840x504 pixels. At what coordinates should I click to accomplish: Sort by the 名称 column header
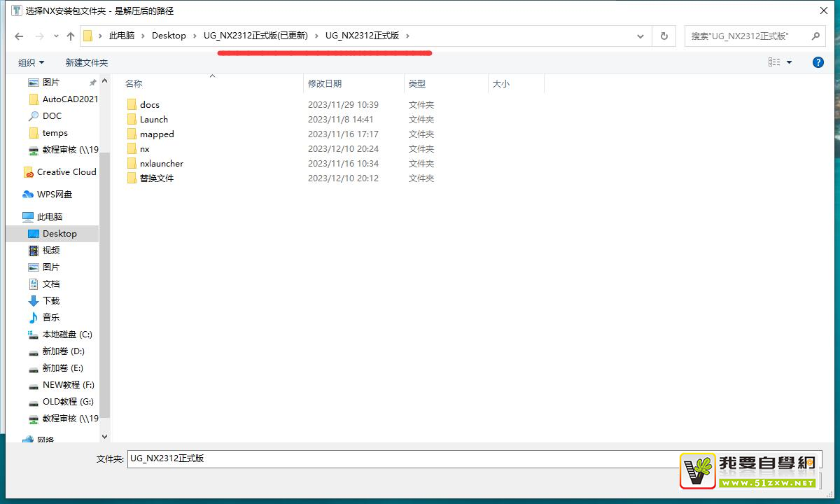point(134,83)
